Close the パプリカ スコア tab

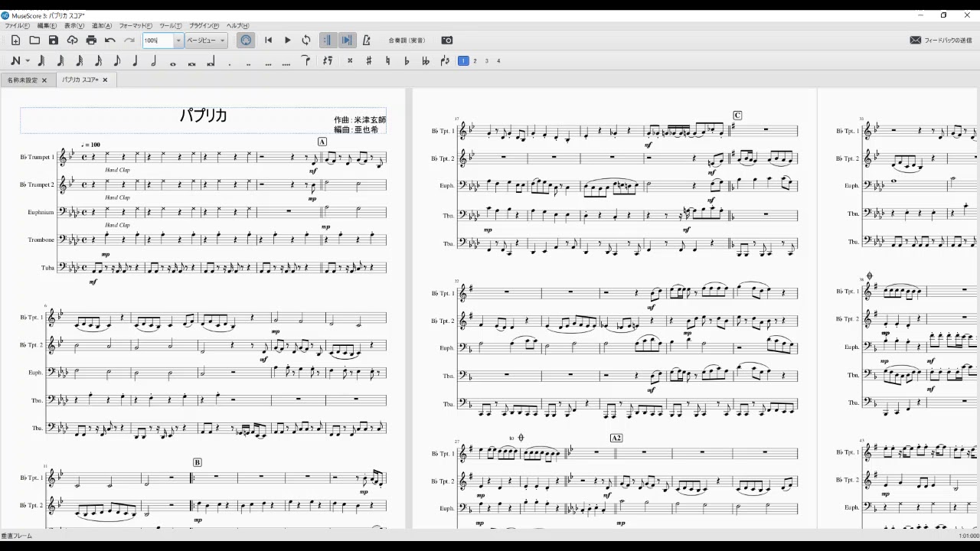[x=105, y=80]
